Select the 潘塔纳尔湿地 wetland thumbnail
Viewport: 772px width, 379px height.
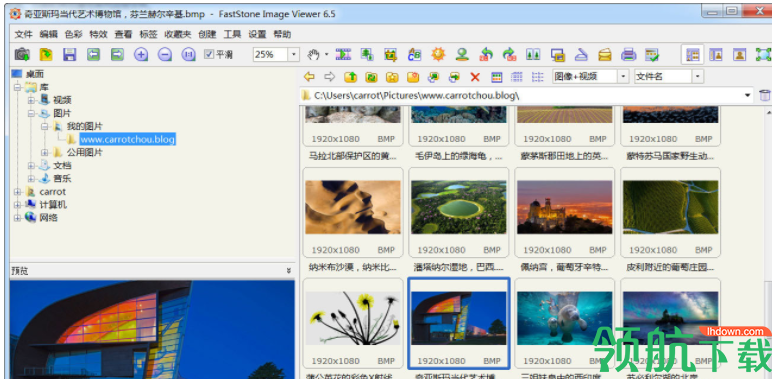tap(459, 207)
